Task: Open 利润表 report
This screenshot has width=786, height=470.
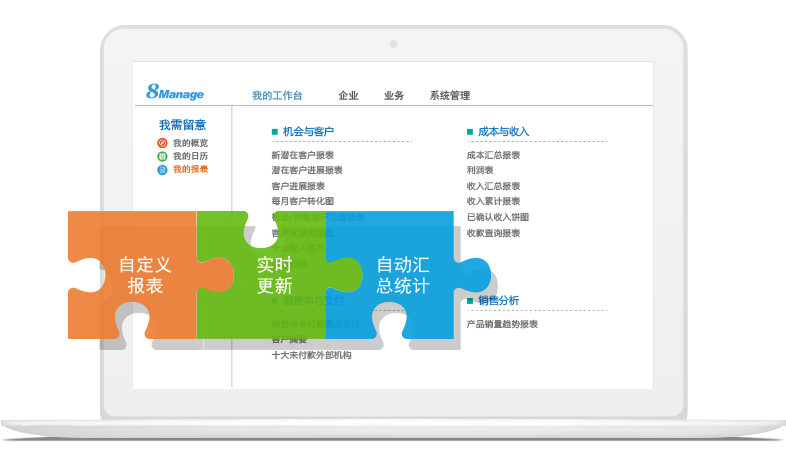Action: [x=480, y=170]
